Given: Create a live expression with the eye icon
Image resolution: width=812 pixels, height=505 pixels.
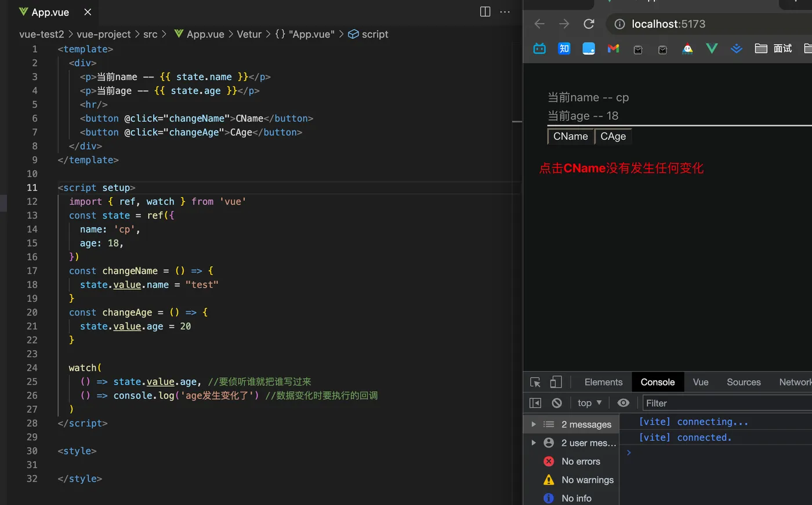Looking at the screenshot, I should pyautogui.click(x=623, y=403).
